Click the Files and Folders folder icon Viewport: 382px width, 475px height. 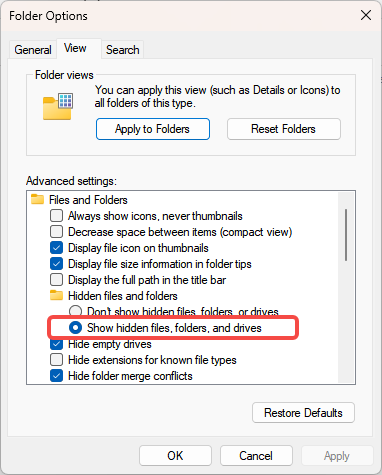(37, 200)
